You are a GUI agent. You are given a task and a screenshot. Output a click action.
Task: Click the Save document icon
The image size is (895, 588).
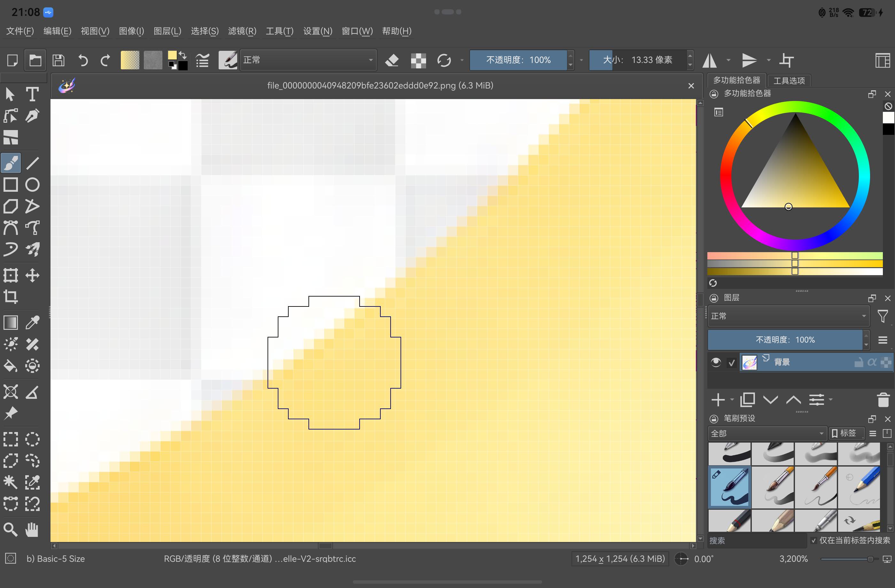pos(58,60)
